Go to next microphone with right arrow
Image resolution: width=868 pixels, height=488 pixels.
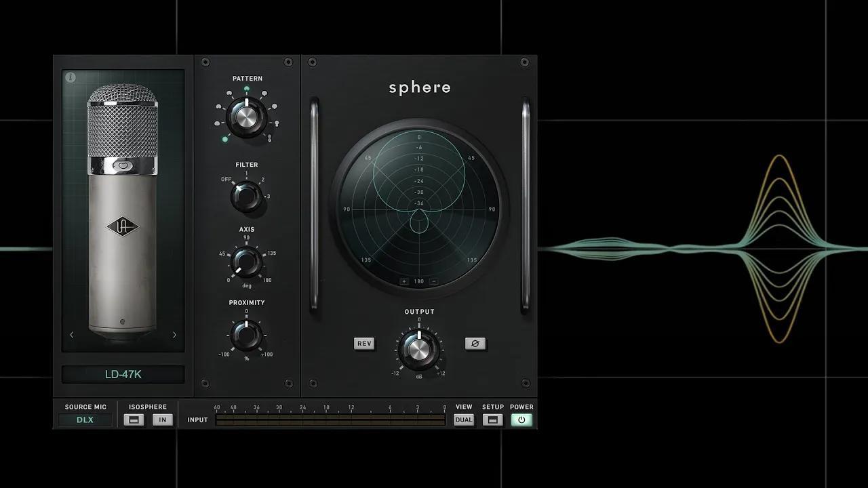[174, 335]
